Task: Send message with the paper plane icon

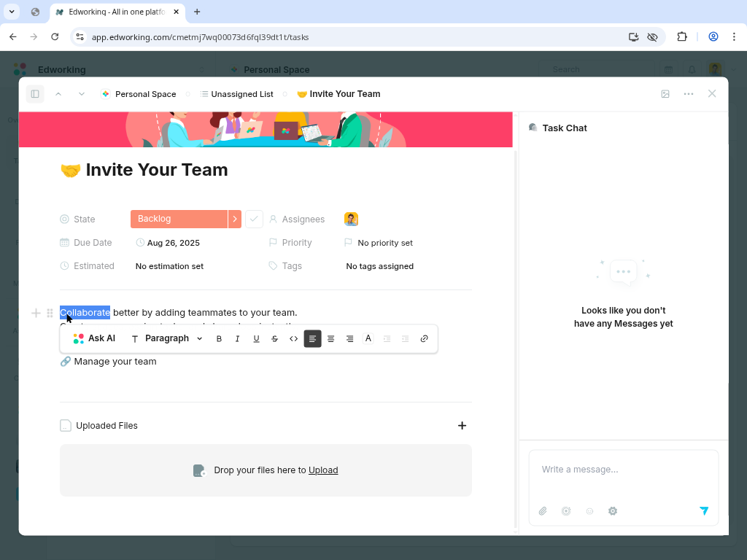Action: pyautogui.click(x=704, y=511)
